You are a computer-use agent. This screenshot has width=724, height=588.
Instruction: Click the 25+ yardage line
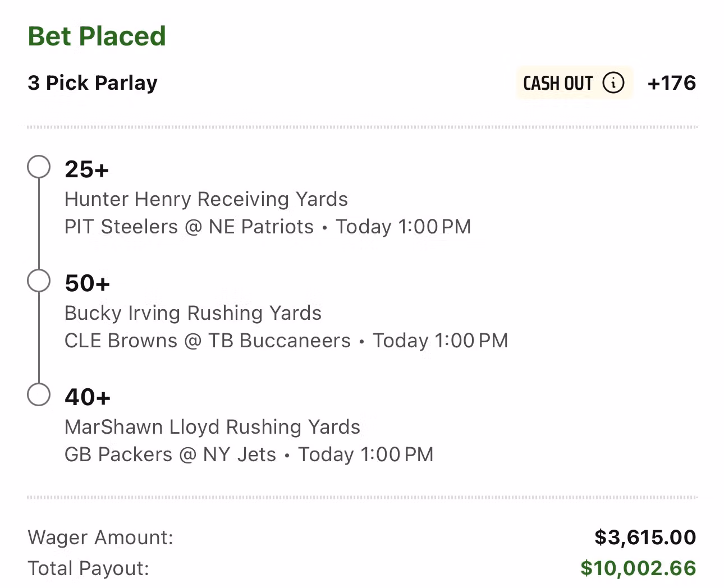pyautogui.click(x=86, y=169)
